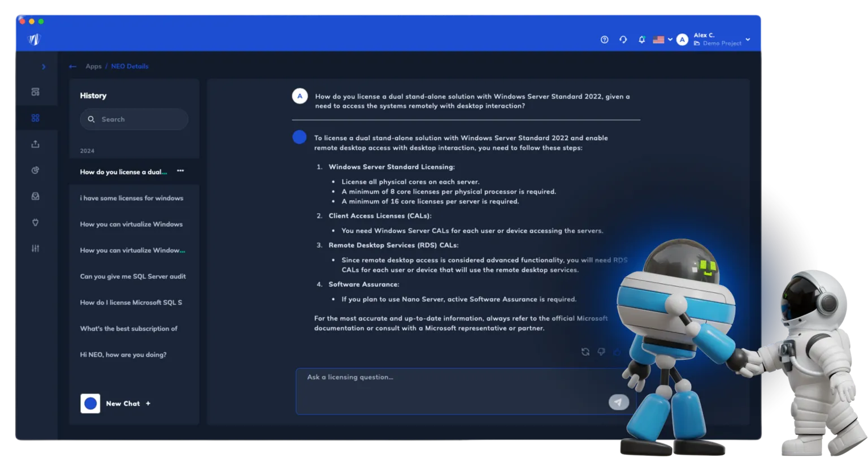Image resolution: width=868 pixels, height=458 pixels.
Task: Give a thumbs down to NEO's answer
Action: [601, 352]
